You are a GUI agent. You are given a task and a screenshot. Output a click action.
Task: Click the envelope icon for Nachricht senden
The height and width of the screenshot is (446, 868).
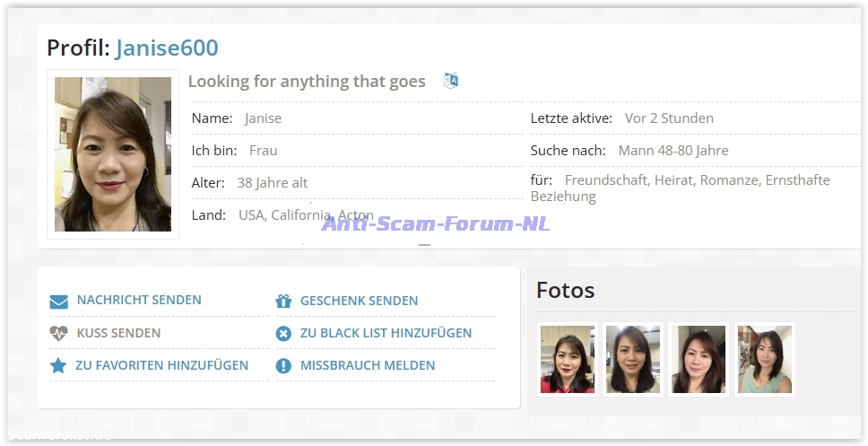click(x=59, y=302)
